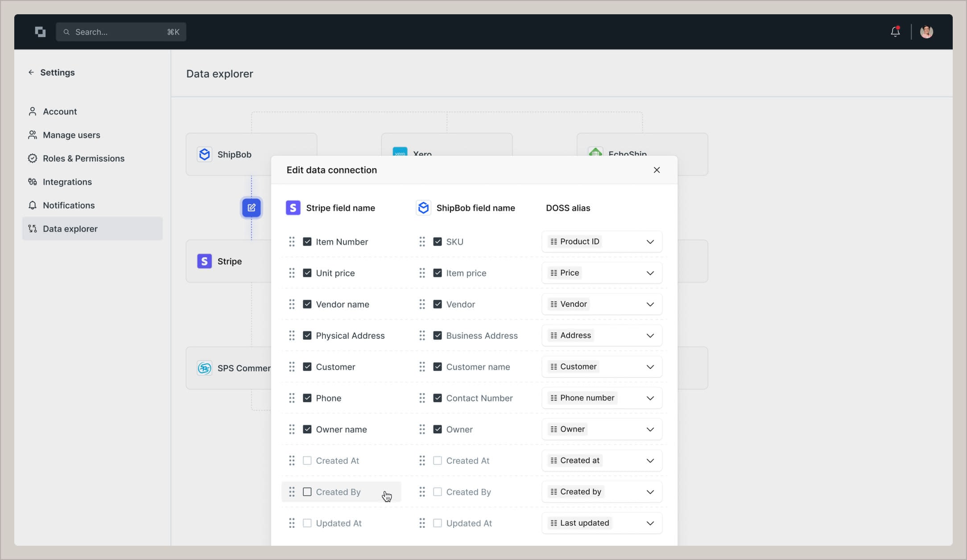
Task: Open the Product ID alias dropdown
Action: click(650, 242)
